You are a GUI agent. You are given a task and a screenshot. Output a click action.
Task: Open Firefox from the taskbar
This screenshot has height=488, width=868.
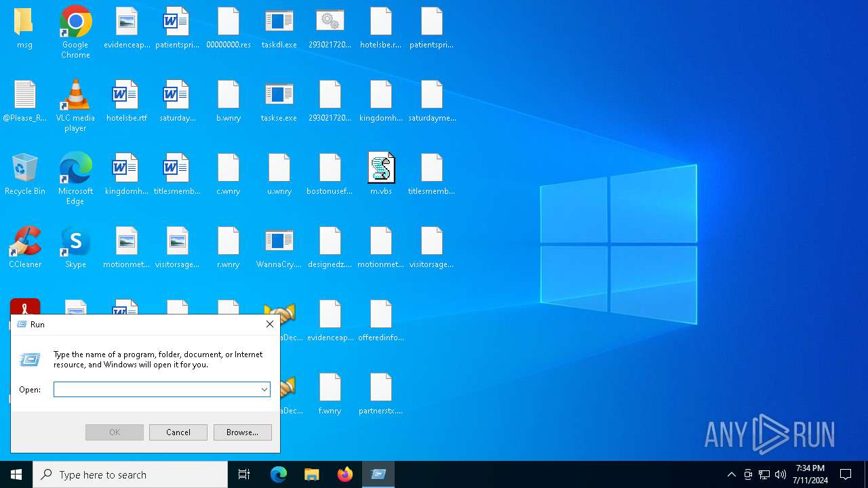click(345, 474)
